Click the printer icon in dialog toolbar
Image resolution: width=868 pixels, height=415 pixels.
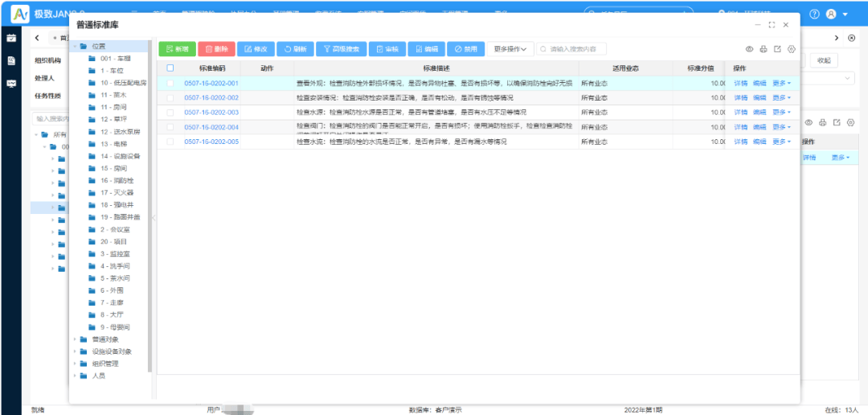764,49
